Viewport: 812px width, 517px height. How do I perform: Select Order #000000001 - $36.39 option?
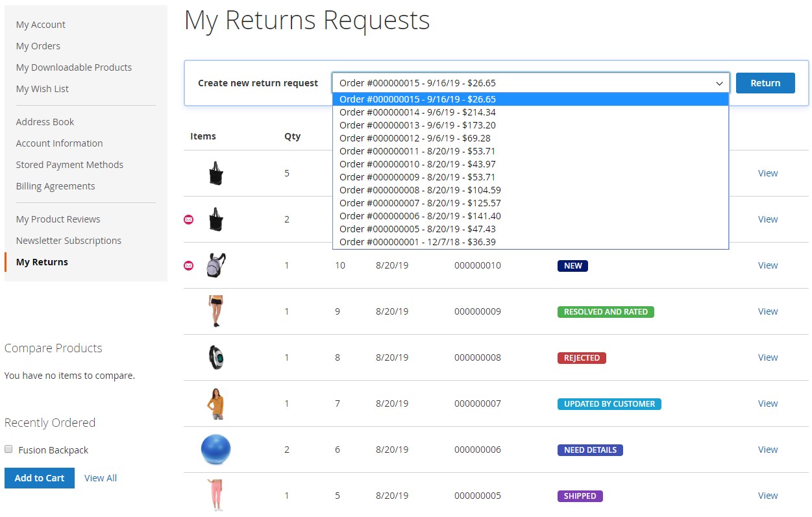click(530, 242)
